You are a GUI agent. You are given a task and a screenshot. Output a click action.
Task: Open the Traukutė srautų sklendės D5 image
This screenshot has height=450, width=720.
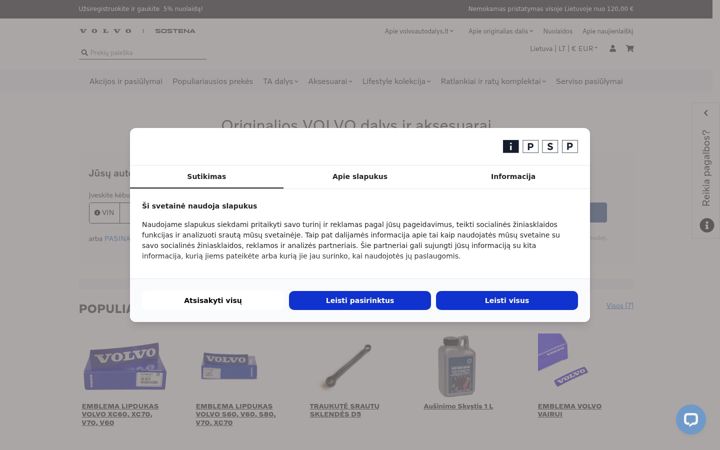[348, 366]
